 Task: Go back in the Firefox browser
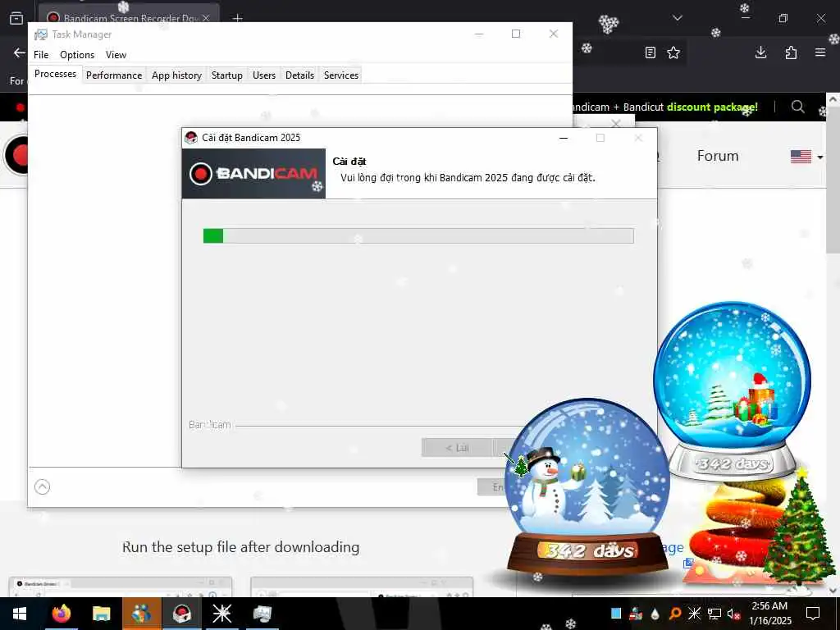coord(20,52)
